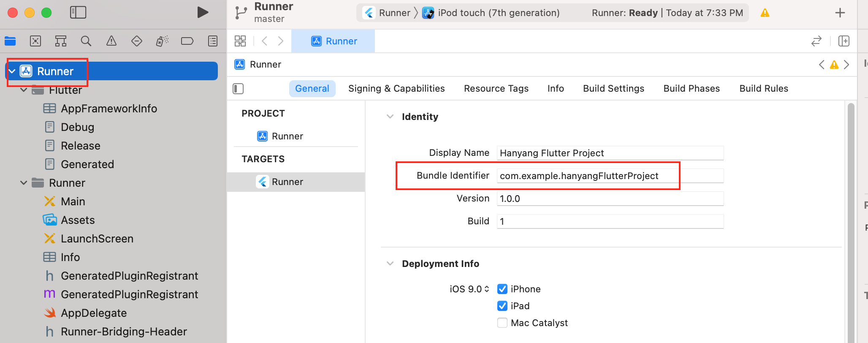Toggle the navigator sidebar button
This screenshot has width=868, height=343.
point(78,12)
